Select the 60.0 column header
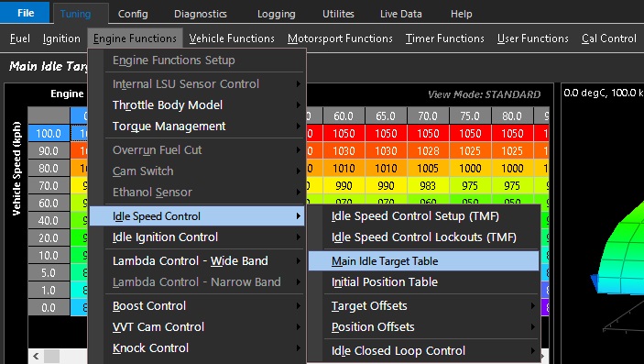Image resolution: width=644 pixels, height=364 pixels. [344, 116]
